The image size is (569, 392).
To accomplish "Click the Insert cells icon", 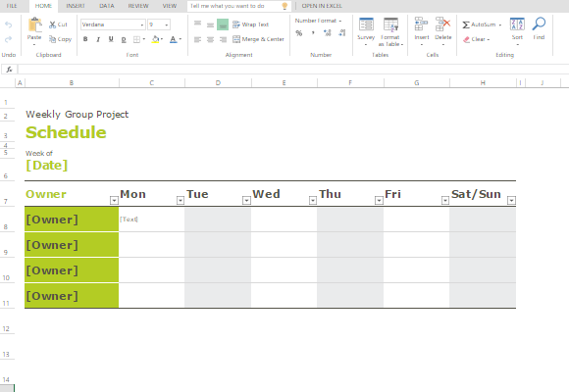I will point(421,24).
